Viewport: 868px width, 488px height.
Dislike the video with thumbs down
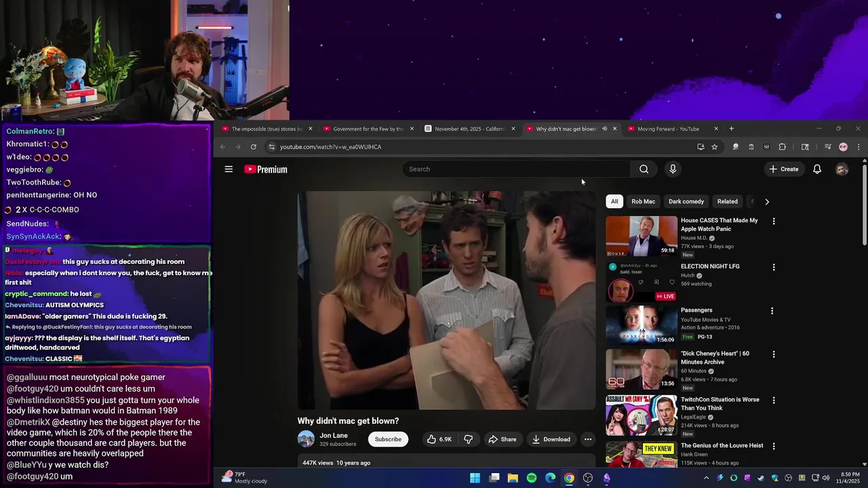click(x=468, y=439)
